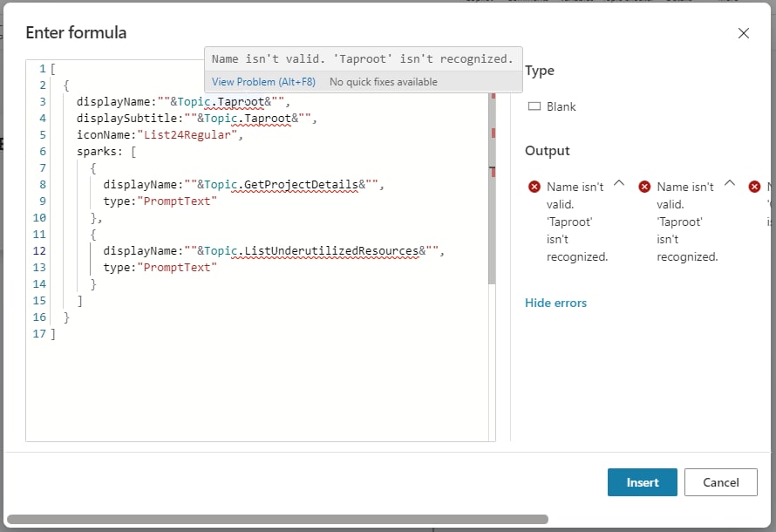Click the "List24Regular" string value
The height and width of the screenshot is (532, 776).
pyautogui.click(x=189, y=135)
